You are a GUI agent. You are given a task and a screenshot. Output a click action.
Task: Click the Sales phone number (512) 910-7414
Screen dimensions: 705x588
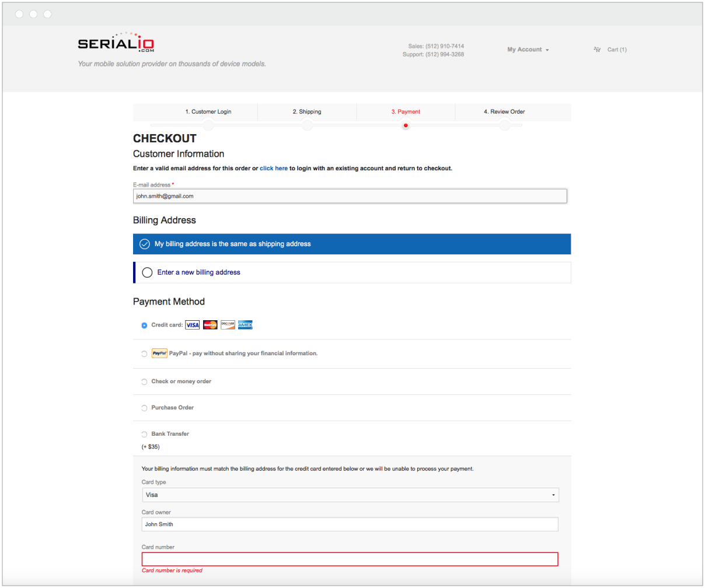coord(445,46)
